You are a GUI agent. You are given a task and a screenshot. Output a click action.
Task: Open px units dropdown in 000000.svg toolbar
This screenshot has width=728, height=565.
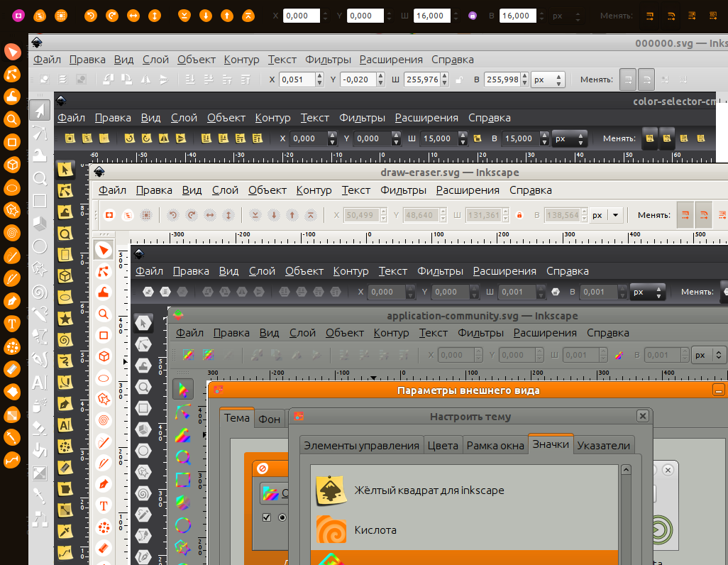(x=548, y=79)
